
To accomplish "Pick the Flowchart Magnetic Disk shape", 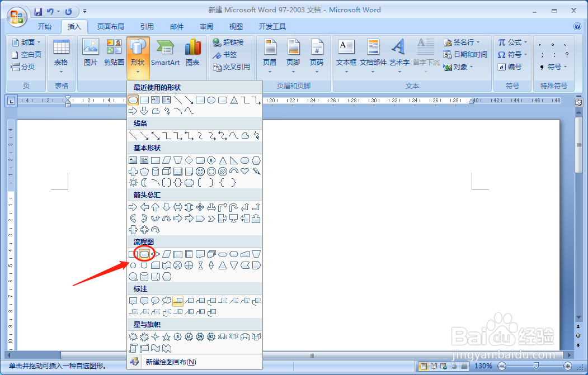I will pyautogui.click(x=144, y=277).
